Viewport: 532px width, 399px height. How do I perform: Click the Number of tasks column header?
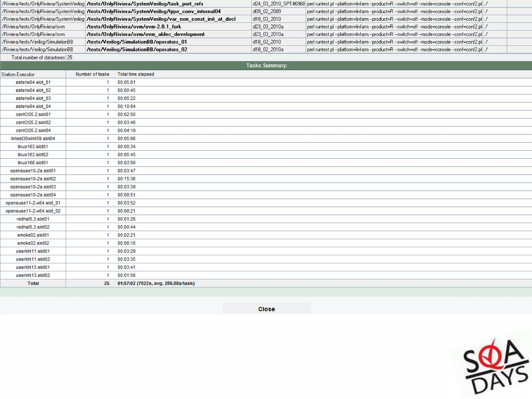92,74
